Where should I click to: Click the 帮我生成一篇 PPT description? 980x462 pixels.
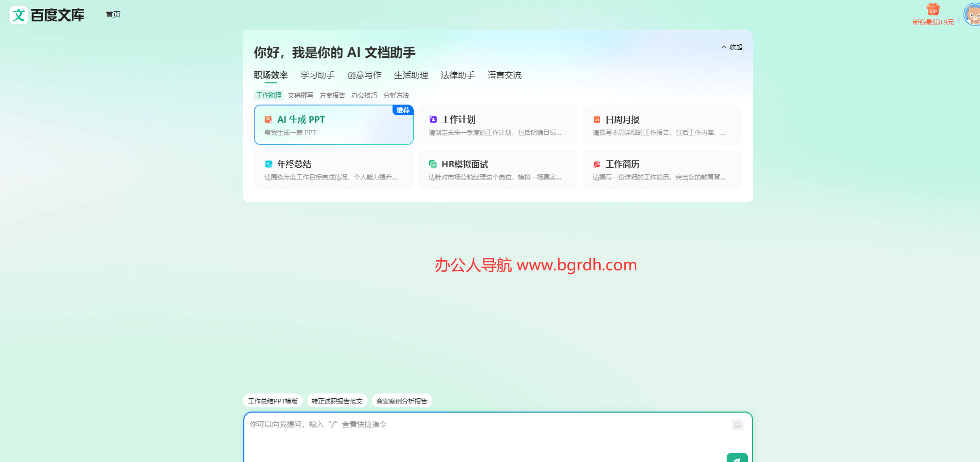[x=291, y=133]
